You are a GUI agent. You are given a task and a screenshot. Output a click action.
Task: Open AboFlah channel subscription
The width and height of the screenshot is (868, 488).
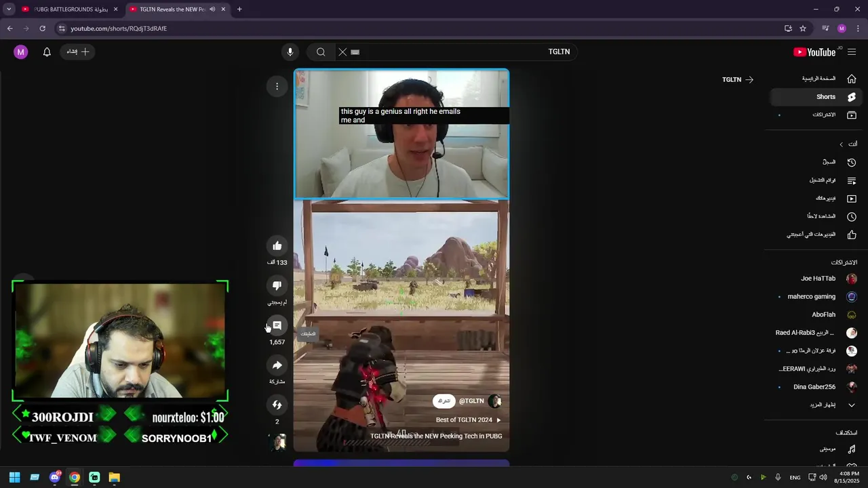[x=815, y=314]
